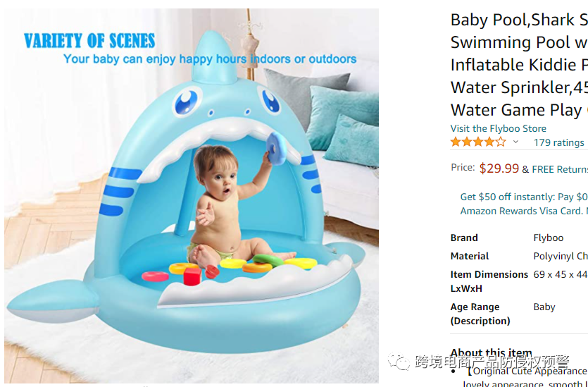588x387 pixels.
Task: Open the FREE Returns link
Action: tap(560, 169)
